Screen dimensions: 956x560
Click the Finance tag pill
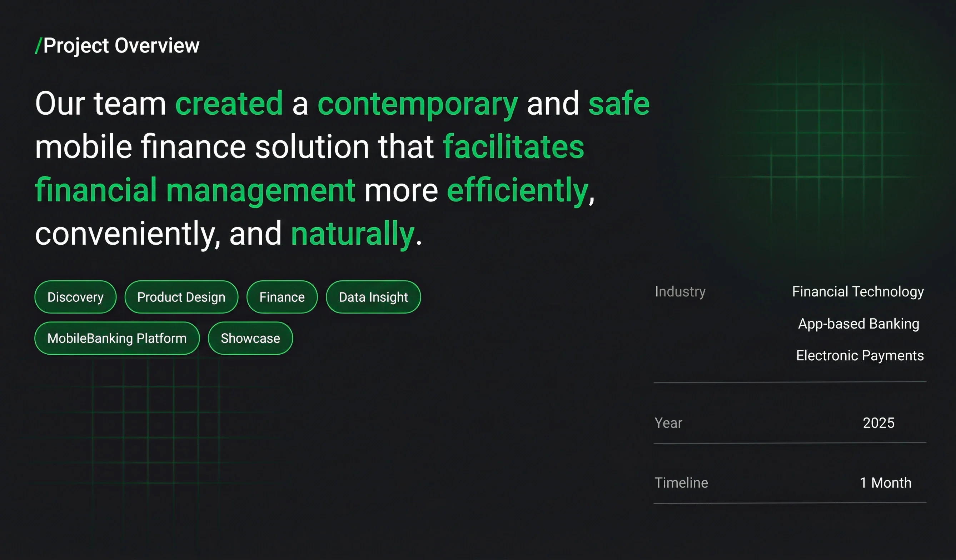(x=282, y=297)
